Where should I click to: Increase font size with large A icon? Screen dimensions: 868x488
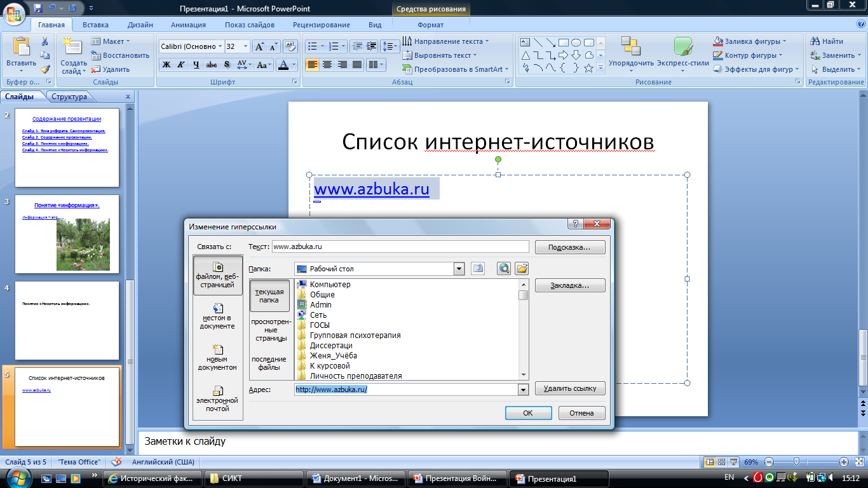[259, 46]
